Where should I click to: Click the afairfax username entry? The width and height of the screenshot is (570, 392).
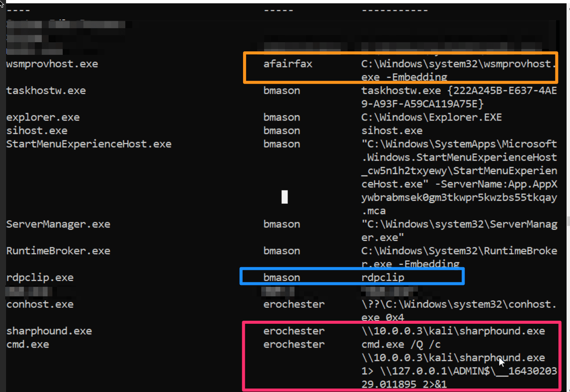288,64
